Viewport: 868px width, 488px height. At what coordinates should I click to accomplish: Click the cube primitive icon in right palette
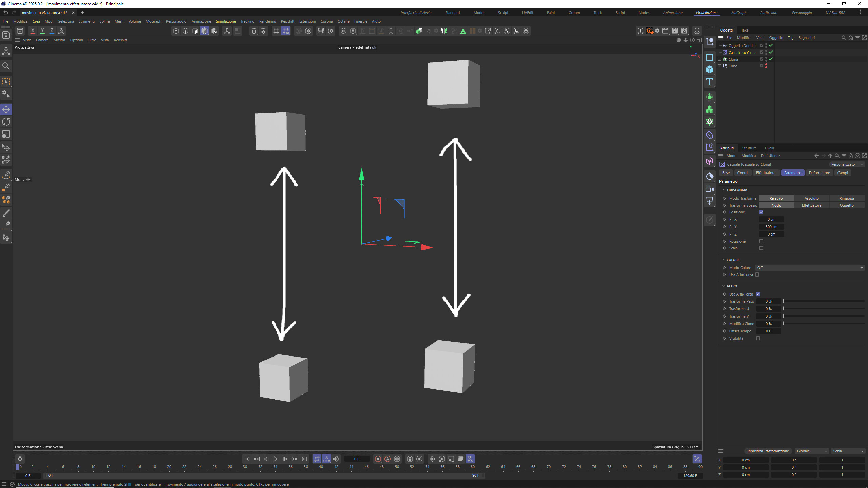pyautogui.click(x=710, y=69)
